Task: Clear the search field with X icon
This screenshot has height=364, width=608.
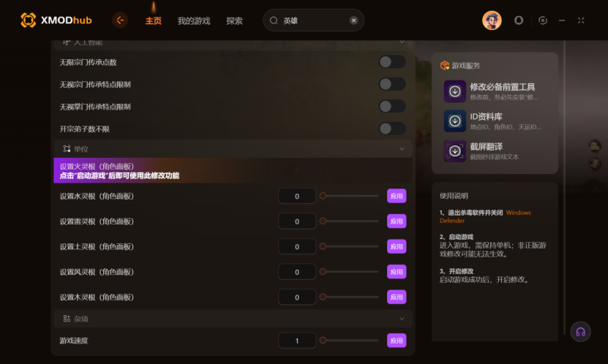Action: click(353, 20)
